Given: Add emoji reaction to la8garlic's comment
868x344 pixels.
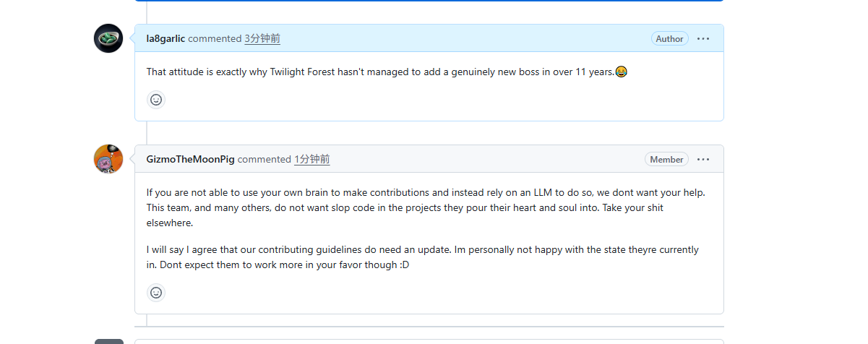Looking at the screenshot, I should click(x=156, y=100).
